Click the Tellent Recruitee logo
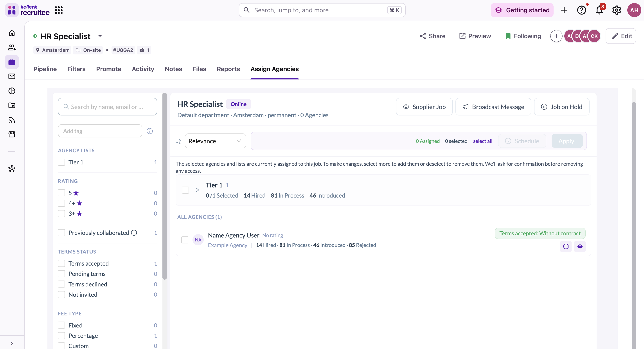644x349 pixels. coord(27,10)
